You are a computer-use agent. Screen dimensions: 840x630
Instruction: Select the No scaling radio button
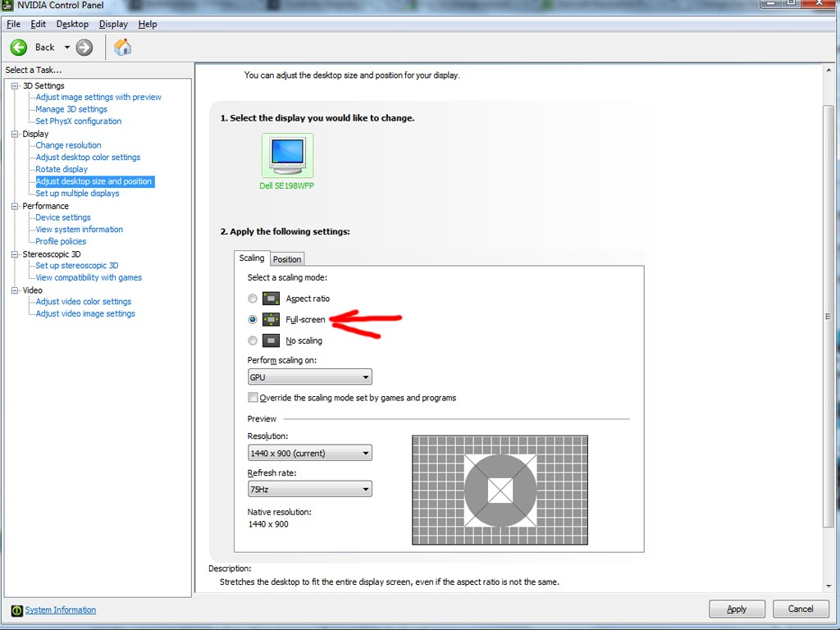[253, 340]
